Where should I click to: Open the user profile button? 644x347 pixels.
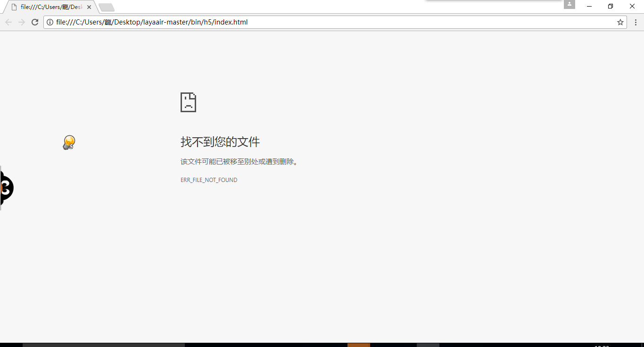(570, 5)
